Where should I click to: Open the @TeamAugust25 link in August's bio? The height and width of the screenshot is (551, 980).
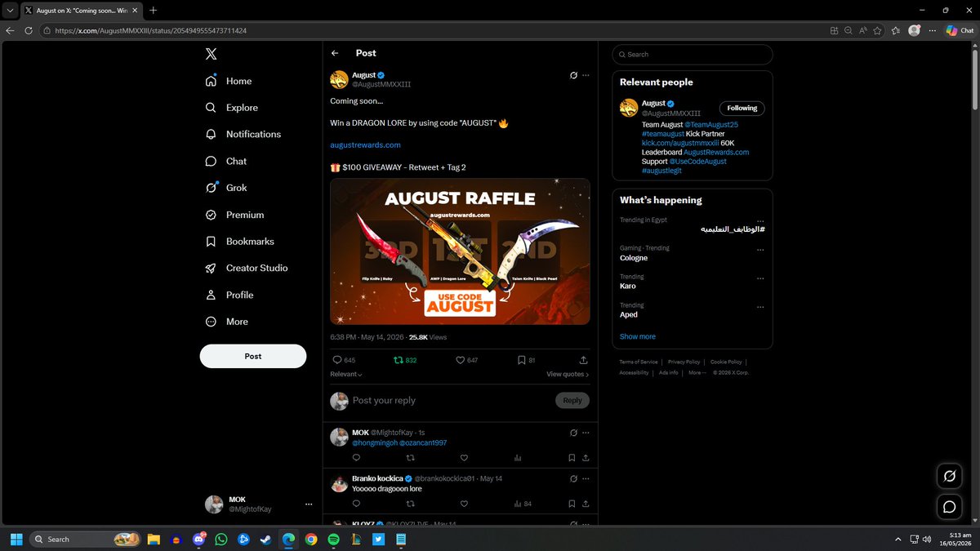click(x=710, y=125)
